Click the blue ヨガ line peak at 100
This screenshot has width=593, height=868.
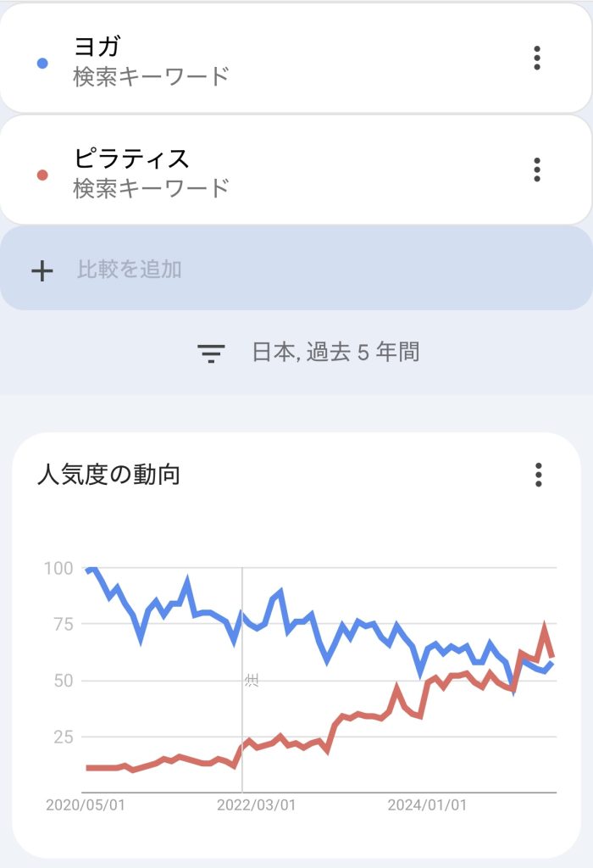[91, 568]
